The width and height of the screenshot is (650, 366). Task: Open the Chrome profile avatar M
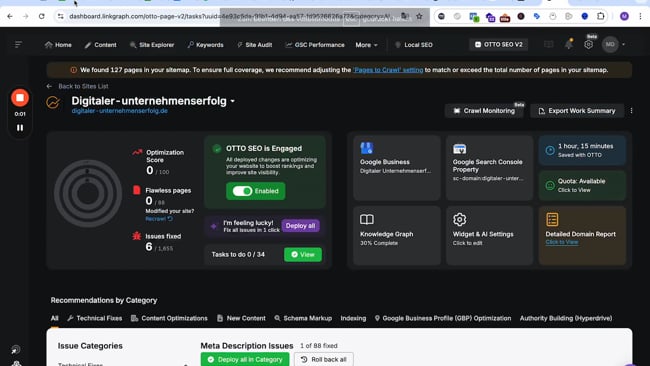(x=624, y=16)
